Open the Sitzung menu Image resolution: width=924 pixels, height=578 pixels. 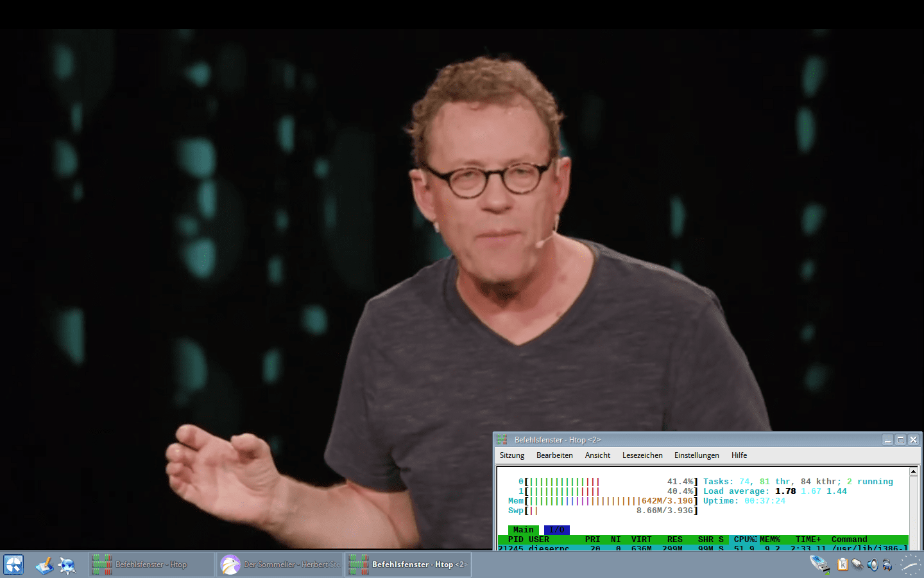512,455
